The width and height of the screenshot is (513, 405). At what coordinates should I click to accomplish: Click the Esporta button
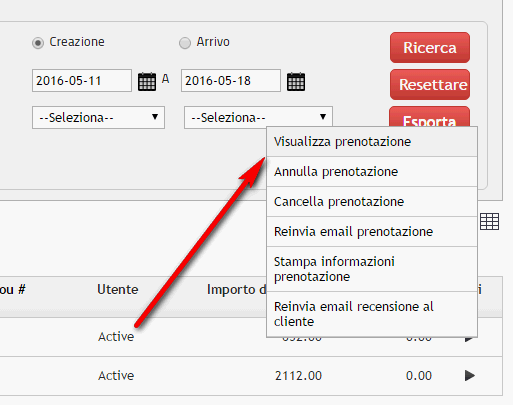(x=429, y=116)
